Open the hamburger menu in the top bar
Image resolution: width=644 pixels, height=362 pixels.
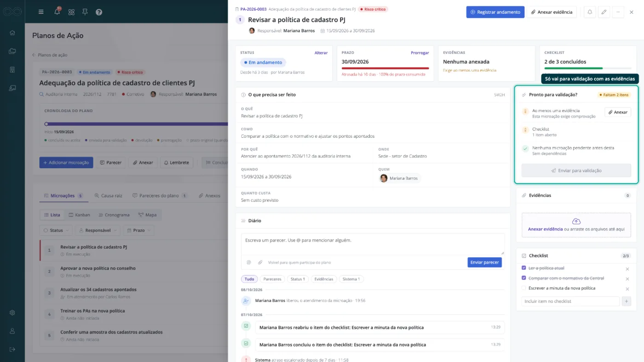tap(41, 12)
